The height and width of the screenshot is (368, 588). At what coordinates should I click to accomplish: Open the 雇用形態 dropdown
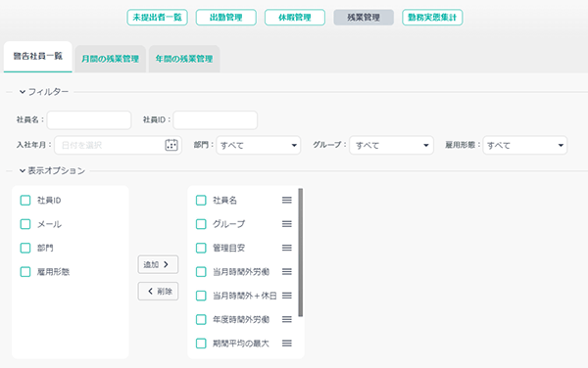pos(525,145)
